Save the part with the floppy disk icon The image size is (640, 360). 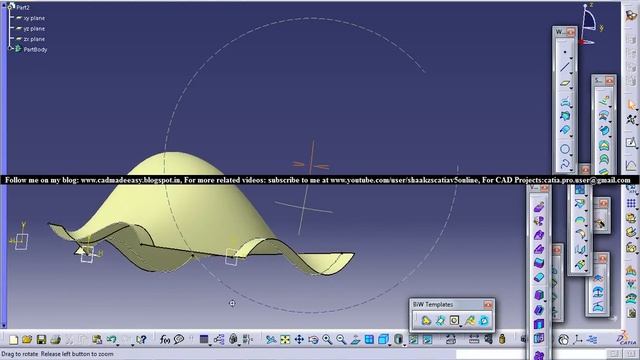(41, 339)
